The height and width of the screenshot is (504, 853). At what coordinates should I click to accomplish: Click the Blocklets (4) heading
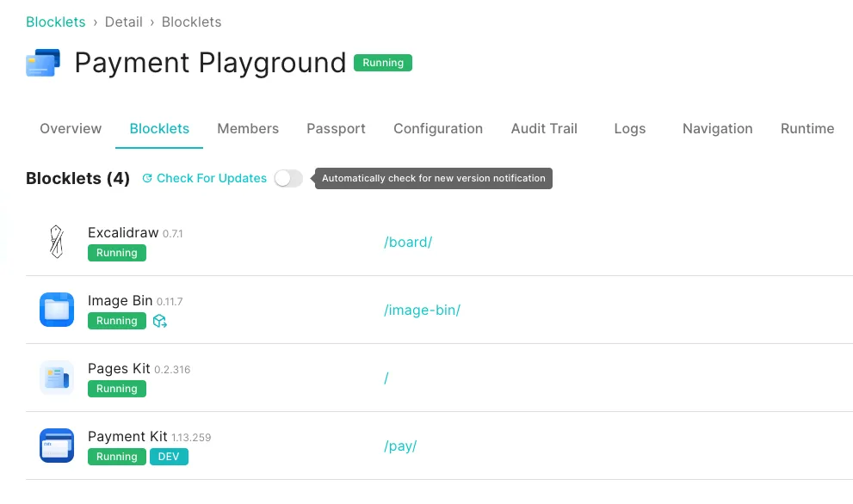pyautogui.click(x=77, y=178)
